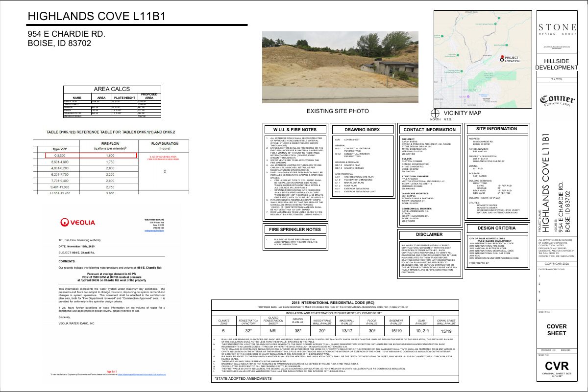Click the 'PROJECT LOCATION' map label
The image size is (588, 392).
click(x=512, y=59)
